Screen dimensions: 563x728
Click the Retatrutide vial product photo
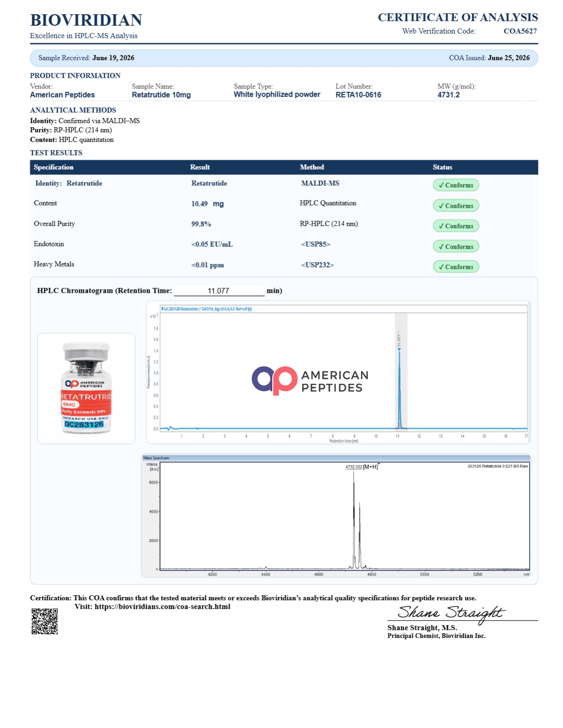[x=86, y=388]
